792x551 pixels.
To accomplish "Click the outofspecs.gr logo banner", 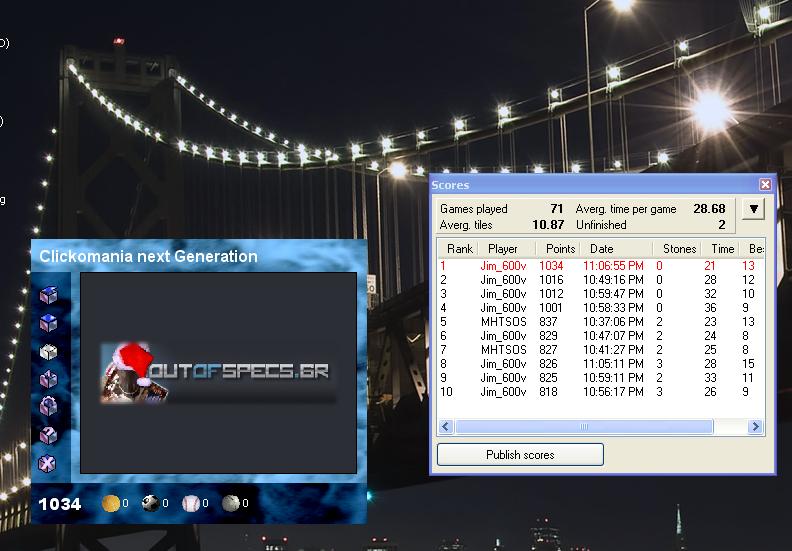I will (218, 373).
